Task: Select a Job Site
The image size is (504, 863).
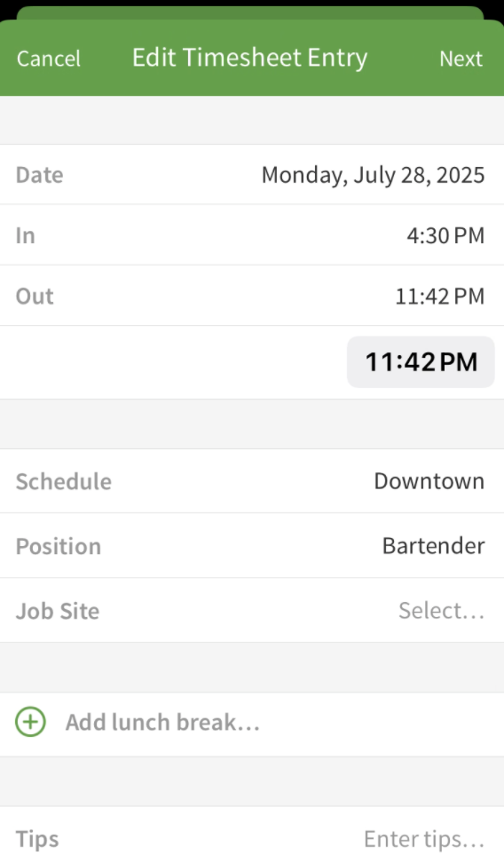Action: point(252,610)
